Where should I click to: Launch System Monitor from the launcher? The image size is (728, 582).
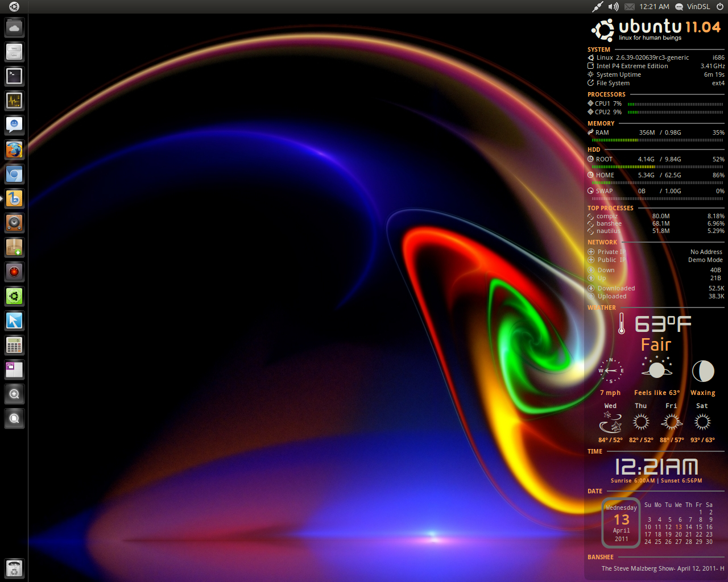pyautogui.click(x=14, y=101)
